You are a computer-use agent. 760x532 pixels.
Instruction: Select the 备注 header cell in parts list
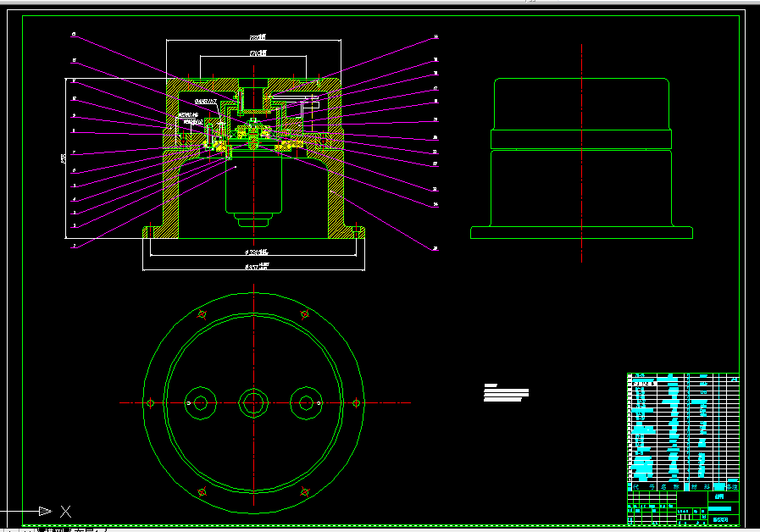[732, 486]
